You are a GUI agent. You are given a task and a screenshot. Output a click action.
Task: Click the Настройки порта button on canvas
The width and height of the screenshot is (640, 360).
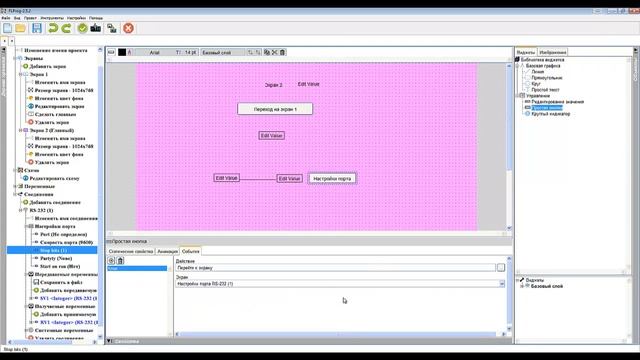pyautogui.click(x=332, y=178)
